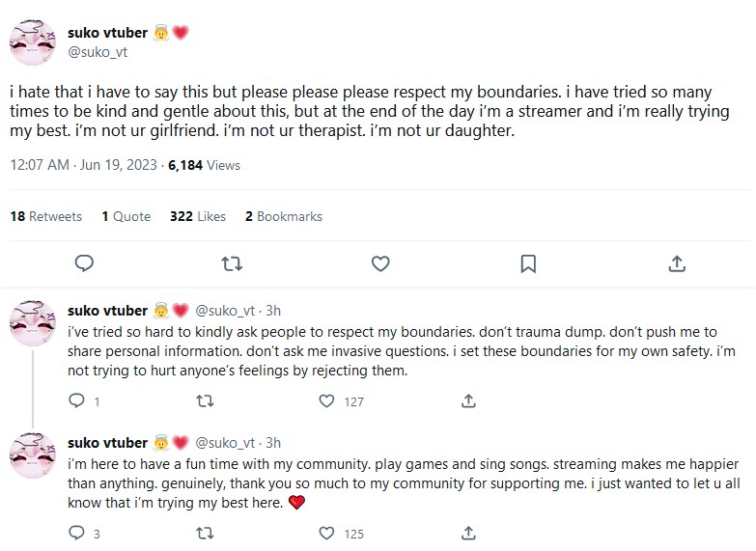Share the 'trauma dump' reply tweet
Viewport: 756px width, 551px height.
pyautogui.click(x=468, y=400)
